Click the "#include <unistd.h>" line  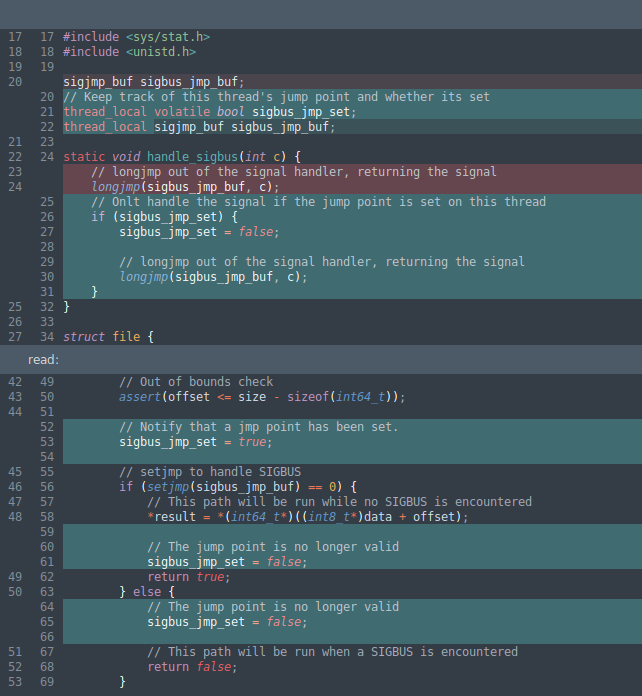[x=129, y=52]
